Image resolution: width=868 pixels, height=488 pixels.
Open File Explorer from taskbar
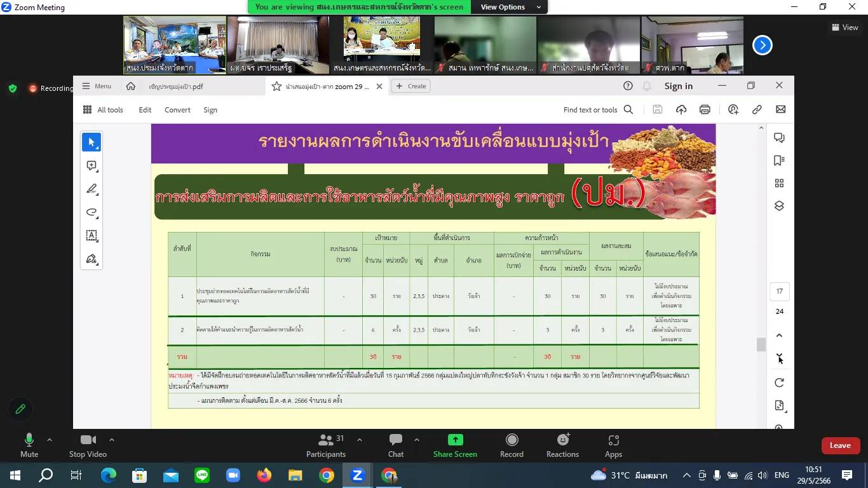pyautogui.click(x=295, y=475)
